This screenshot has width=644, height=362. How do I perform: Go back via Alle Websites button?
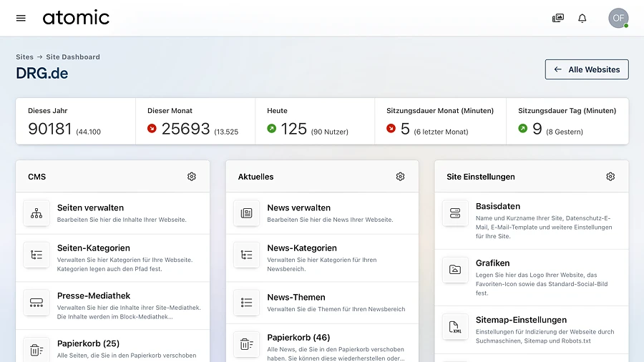click(x=587, y=69)
